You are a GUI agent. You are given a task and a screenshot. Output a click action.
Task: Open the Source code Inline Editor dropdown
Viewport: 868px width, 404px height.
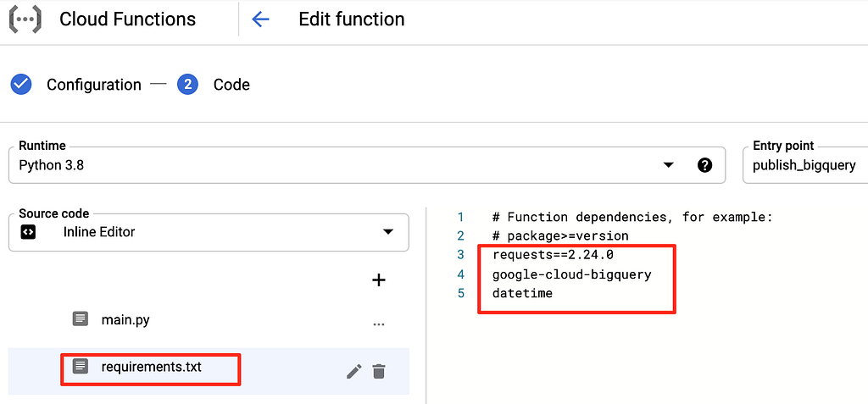(x=209, y=232)
